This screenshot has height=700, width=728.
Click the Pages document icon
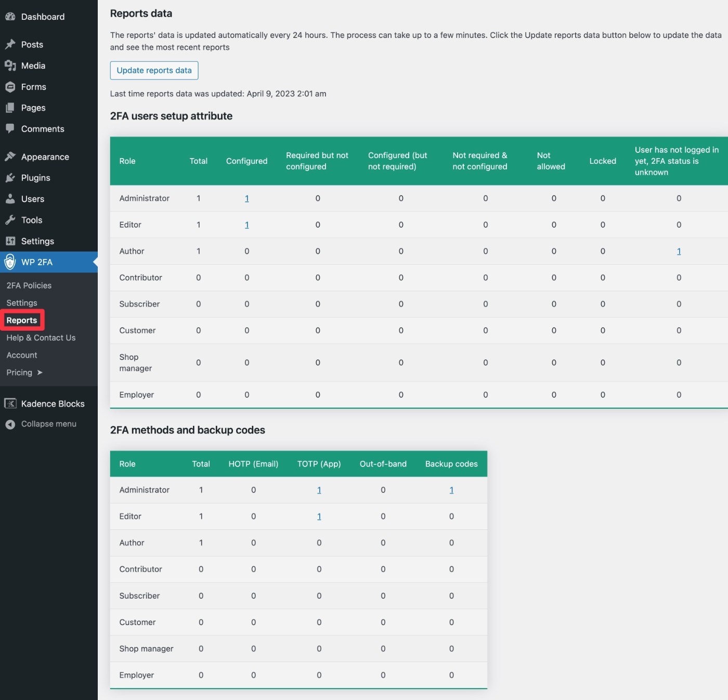(10, 108)
